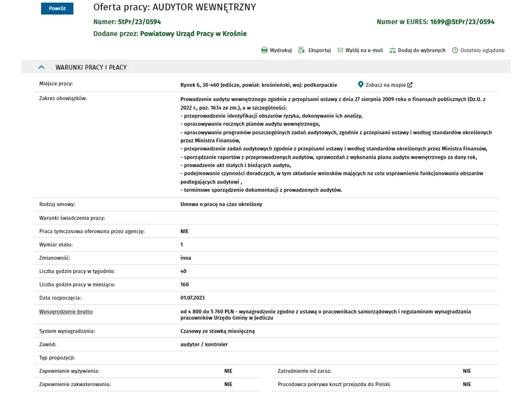Click the duty line about identyfikacji obszarów ryzyka
This screenshot has width=532, height=401.
[272, 116]
